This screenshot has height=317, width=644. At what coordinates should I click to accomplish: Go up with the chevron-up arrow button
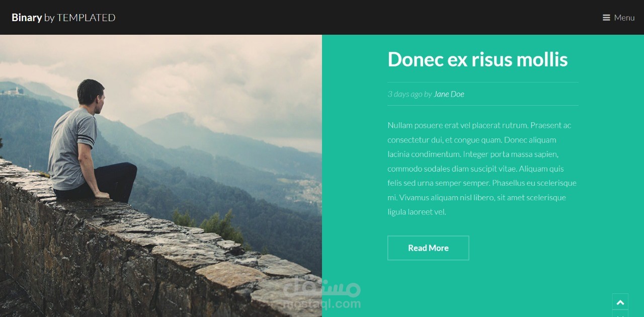620,301
